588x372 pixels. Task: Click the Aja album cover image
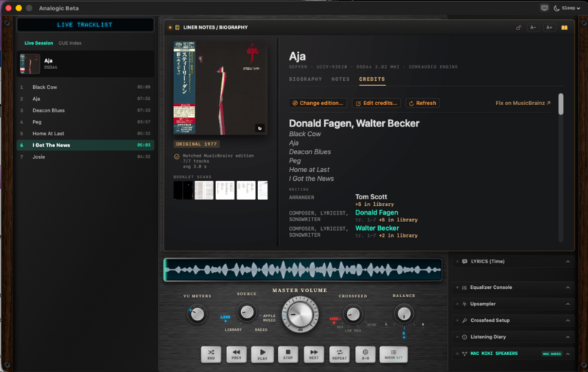point(220,87)
